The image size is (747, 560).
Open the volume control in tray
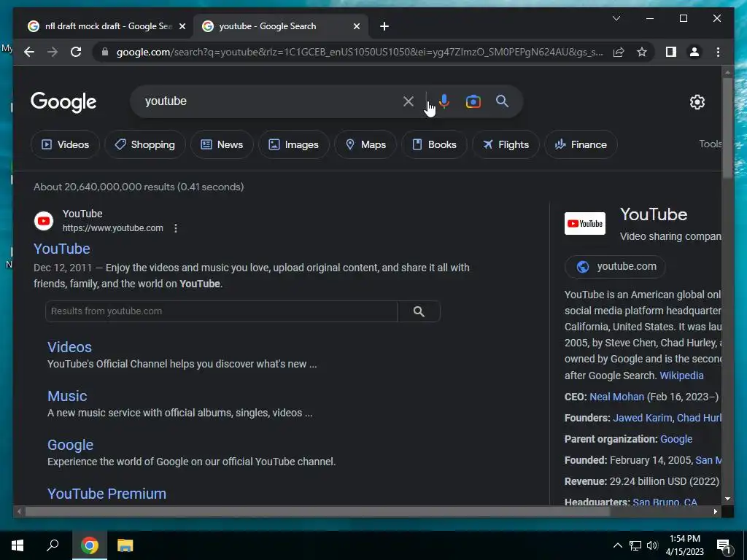click(x=652, y=545)
